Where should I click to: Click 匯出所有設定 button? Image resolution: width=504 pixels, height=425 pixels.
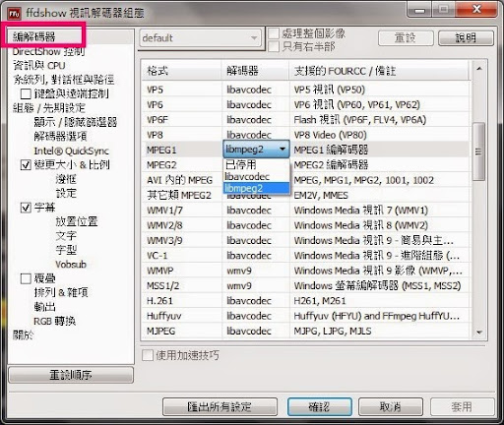(220, 407)
